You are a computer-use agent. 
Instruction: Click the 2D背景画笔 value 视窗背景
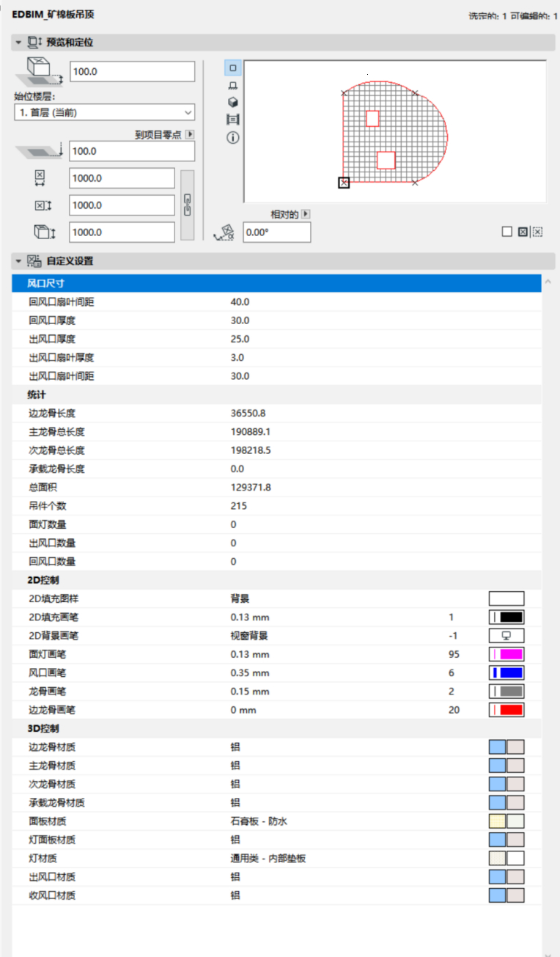pyautogui.click(x=249, y=636)
